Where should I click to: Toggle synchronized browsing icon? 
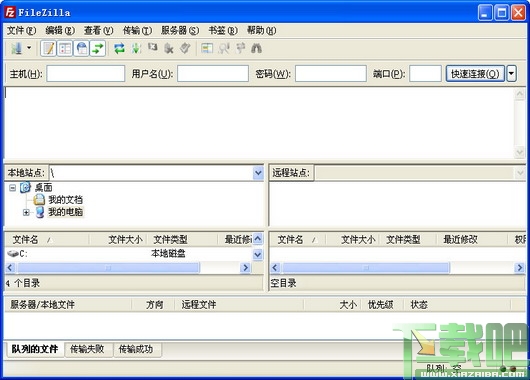pos(240,48)
